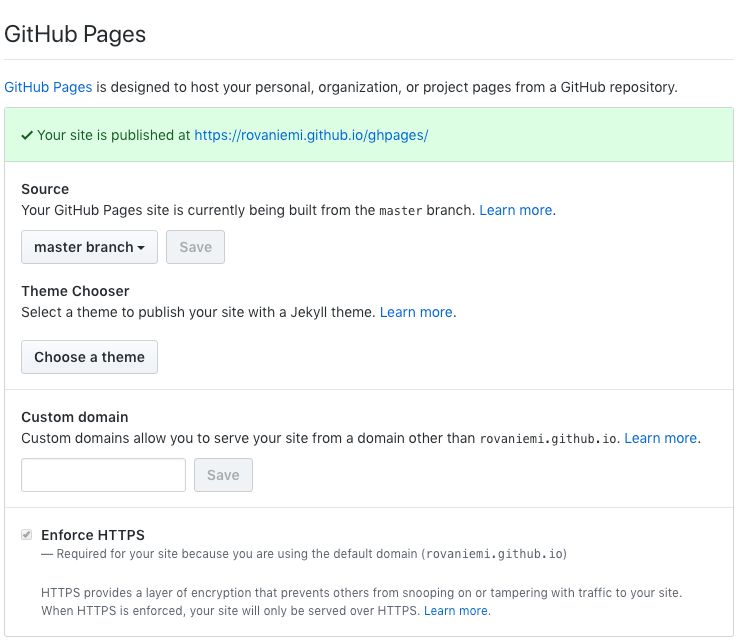Image resolution: width=737 pixels, height=641 pixels.
Task: Expand the master branch source dropdown
Action: pos(89,247)
